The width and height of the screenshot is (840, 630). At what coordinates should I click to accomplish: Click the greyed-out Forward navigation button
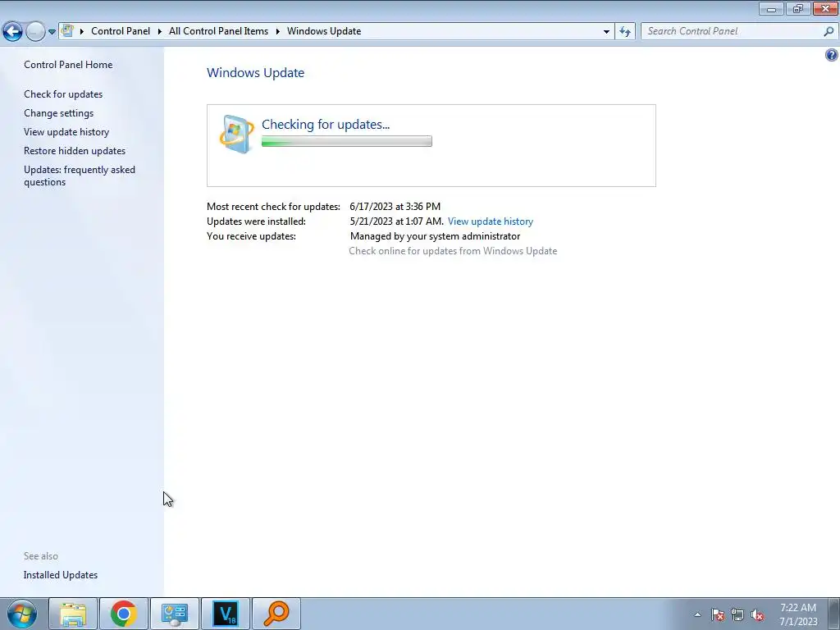35,32
